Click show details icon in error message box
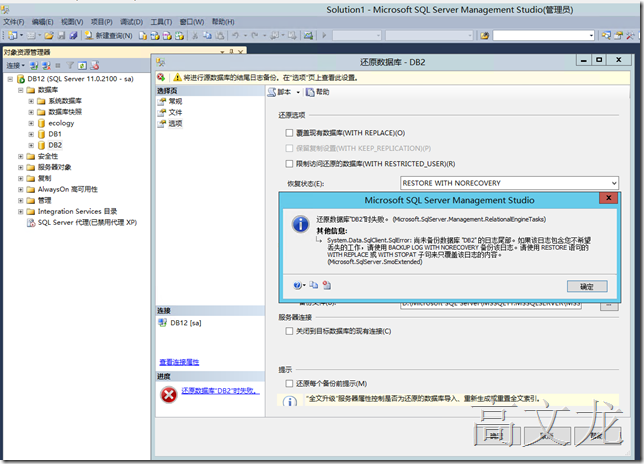The height and width of the screenshot is (464, 644). (327, 285)
